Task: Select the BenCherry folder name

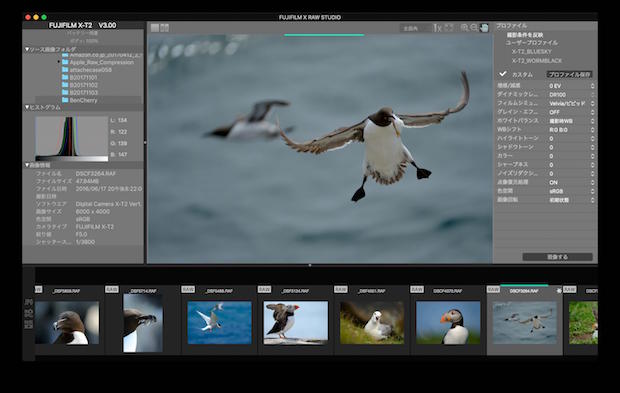Action: [x=83, y=100]
